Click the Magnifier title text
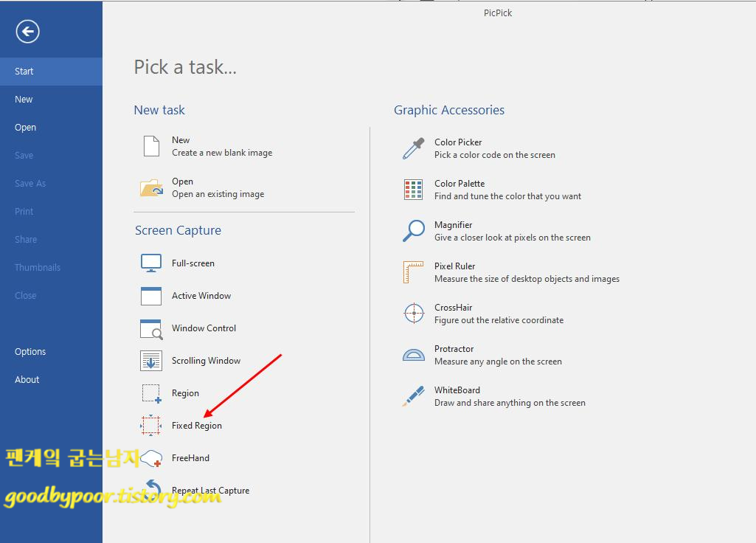 point(453,225)
